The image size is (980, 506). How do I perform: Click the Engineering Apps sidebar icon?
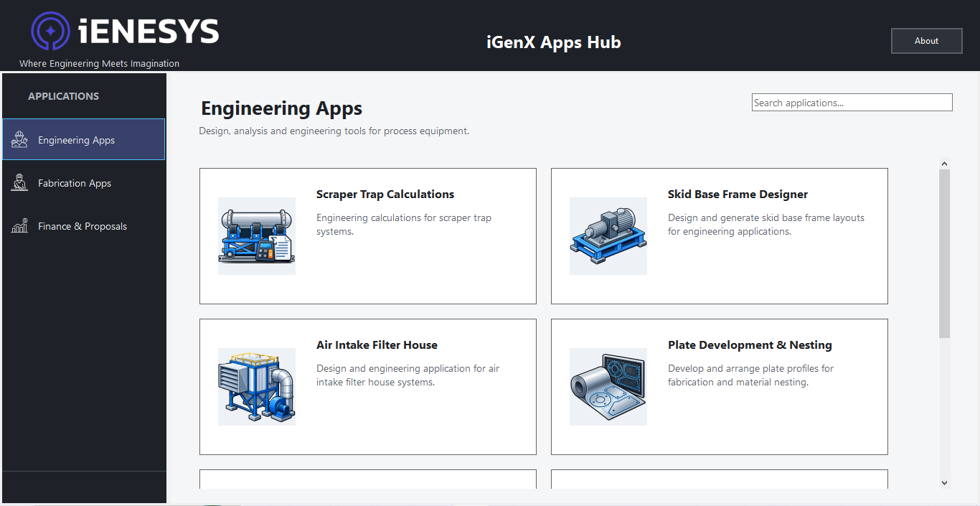coord(19,140)
